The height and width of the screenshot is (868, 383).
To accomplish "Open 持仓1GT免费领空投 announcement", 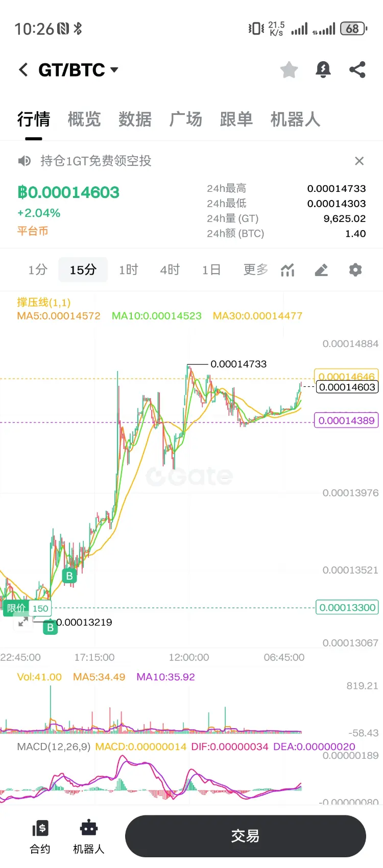I will [x=96, y=161].
